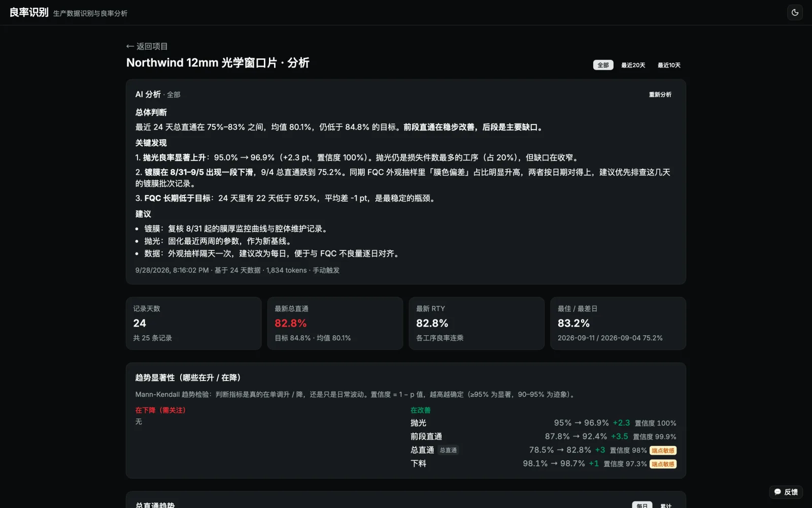The width and height of the screenshot is (812, 508).
Task: Click the 总体判断 heading
Action: point(151,112)
